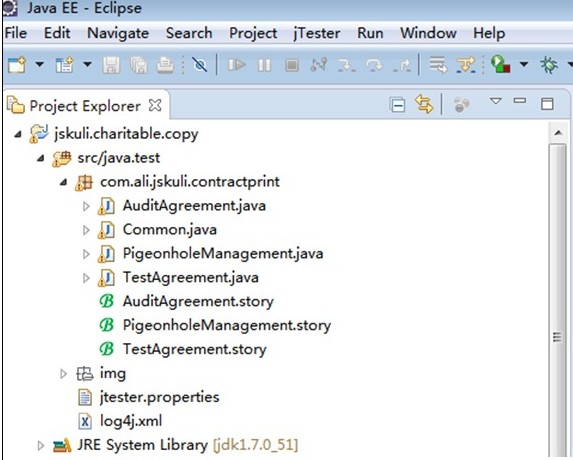Close the Project Explorer view tab
The image size is (573, 460).
click(x=155, y=106)
